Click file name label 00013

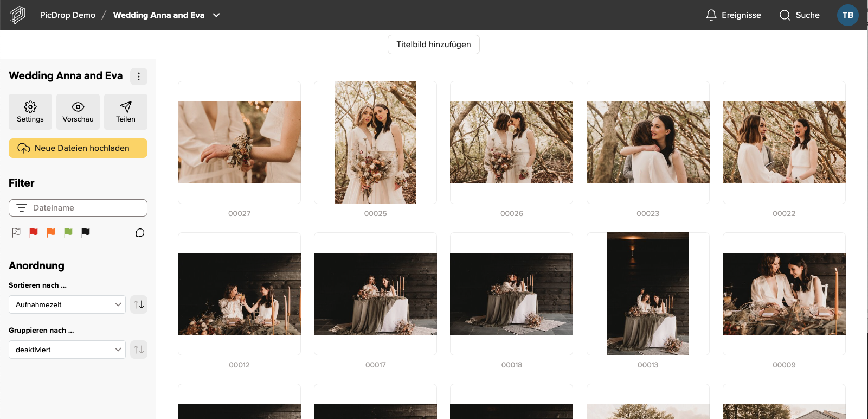click(x=648, y=365)
